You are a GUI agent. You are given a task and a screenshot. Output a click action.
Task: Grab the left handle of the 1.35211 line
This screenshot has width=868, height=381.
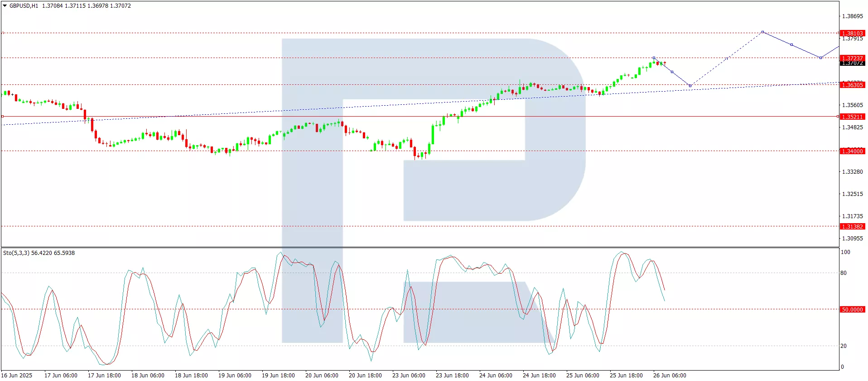2,117
